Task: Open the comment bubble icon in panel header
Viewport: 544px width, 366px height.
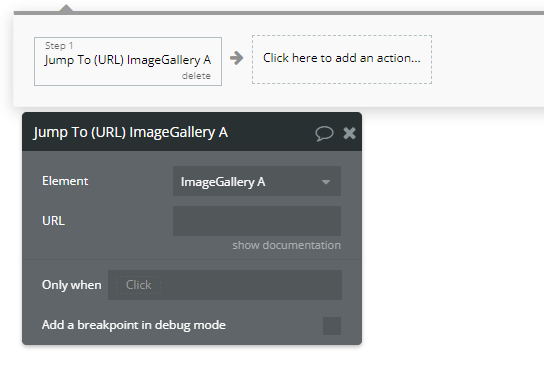Action: click(324, 133)
